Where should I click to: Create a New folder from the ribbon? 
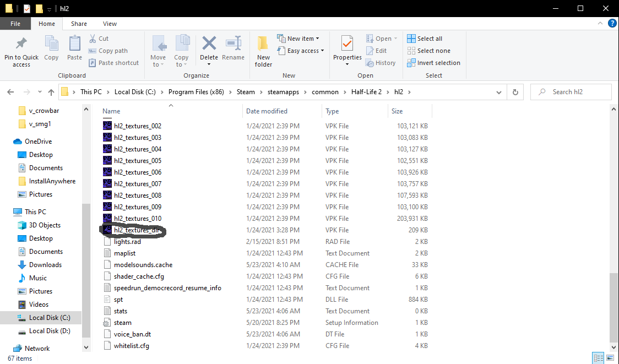[x=263, y=51]
